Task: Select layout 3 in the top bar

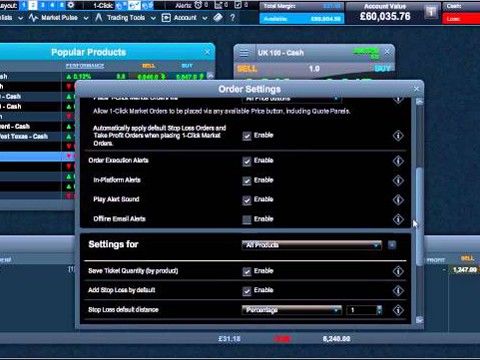Action: click(x=43, y=5)
